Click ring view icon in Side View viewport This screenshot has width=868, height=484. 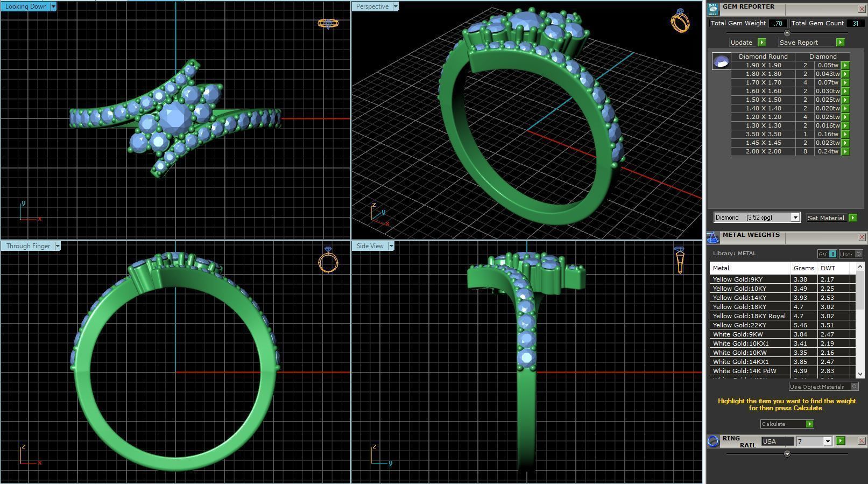[680, 260]
